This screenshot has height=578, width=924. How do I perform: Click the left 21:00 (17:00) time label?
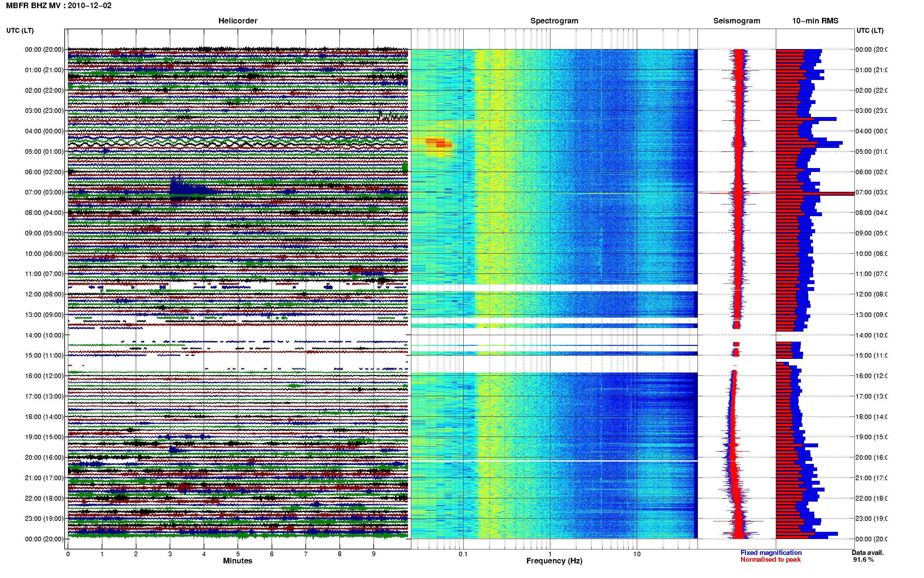[44, 478]
